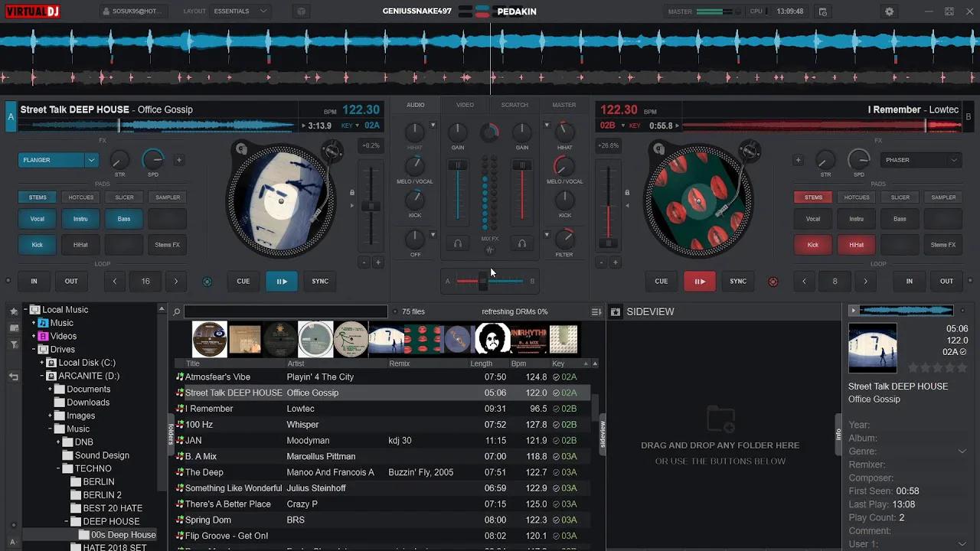Open the settings gear icon

[889, 11]
